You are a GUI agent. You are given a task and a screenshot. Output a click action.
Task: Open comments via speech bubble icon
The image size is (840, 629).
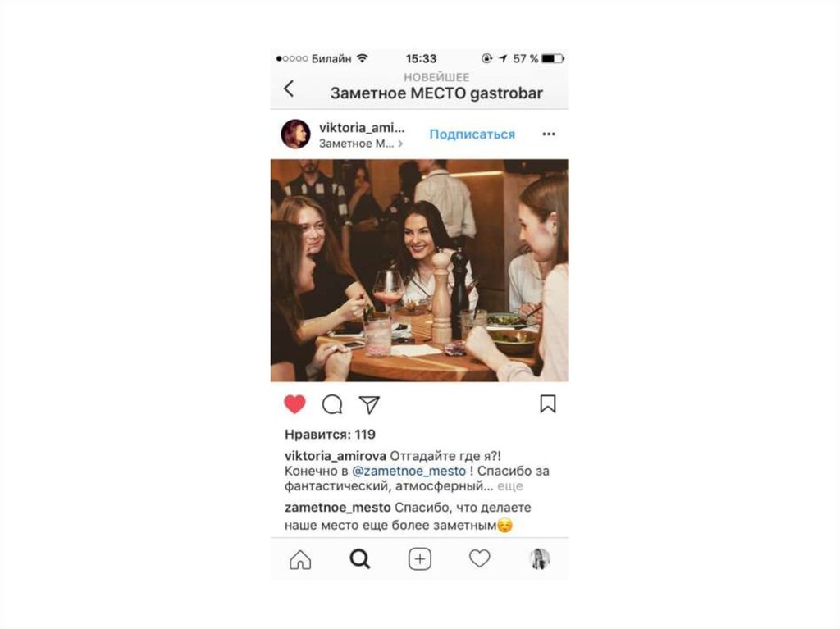332,404
